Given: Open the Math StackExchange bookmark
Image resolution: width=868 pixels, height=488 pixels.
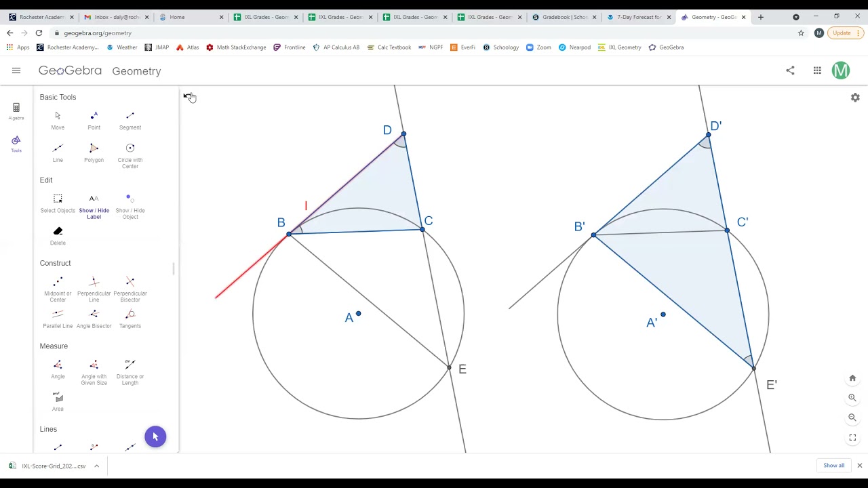Looking at the screenshot, I should pos(236,47).
